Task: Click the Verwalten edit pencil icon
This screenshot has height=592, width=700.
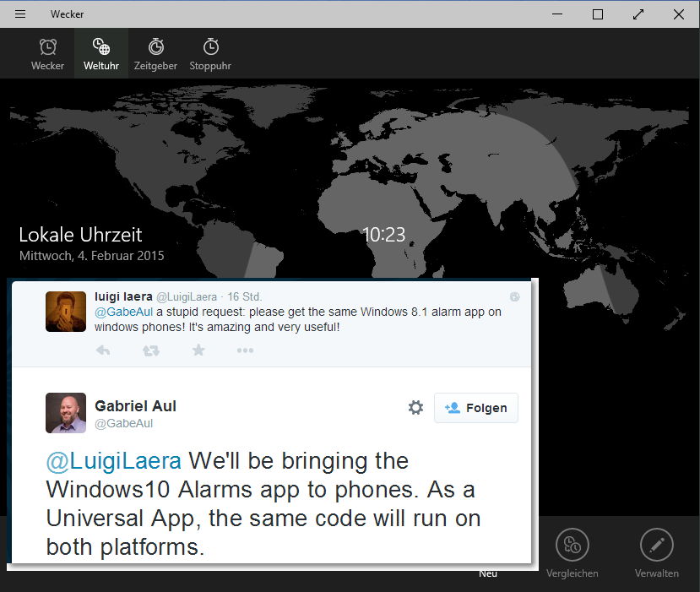Action: [657, 545]
